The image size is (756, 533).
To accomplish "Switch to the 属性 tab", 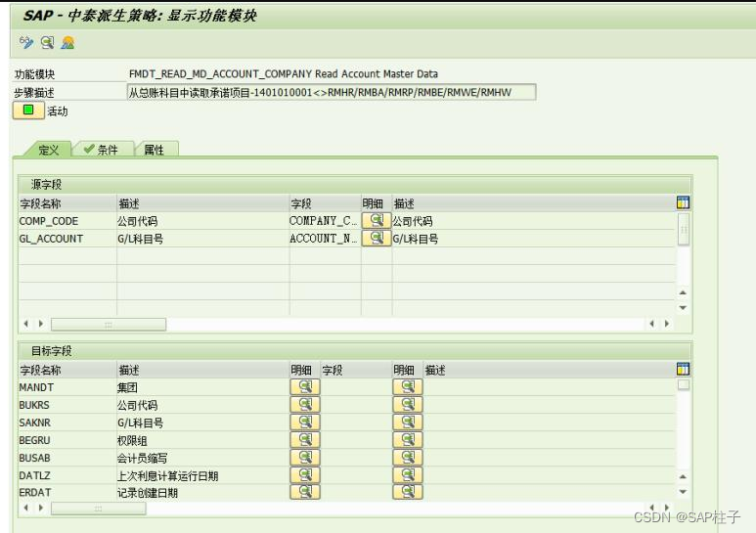I will pos(155,150).
